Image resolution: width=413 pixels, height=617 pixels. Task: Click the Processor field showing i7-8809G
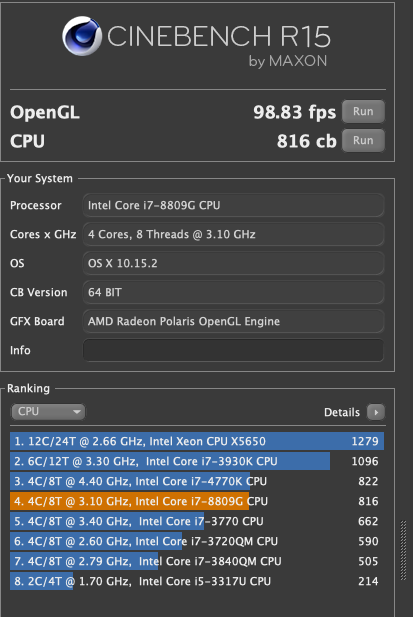[233, 205]
